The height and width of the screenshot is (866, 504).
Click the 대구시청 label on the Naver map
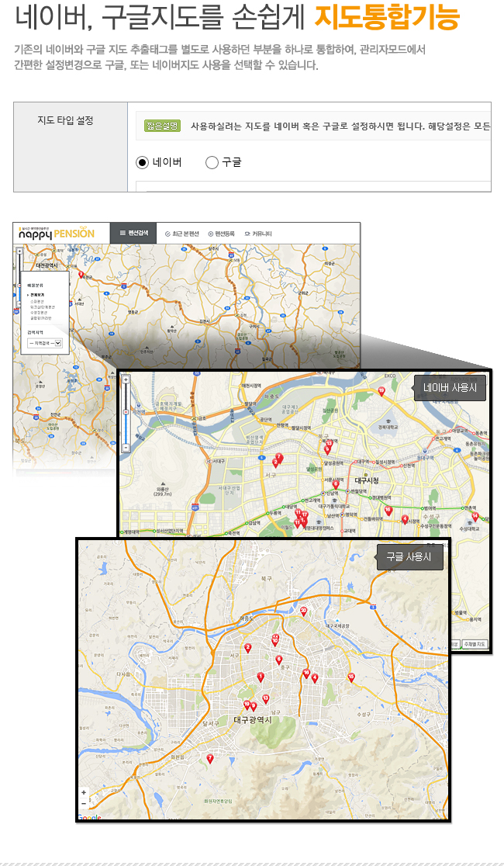[x=367, y=480]
